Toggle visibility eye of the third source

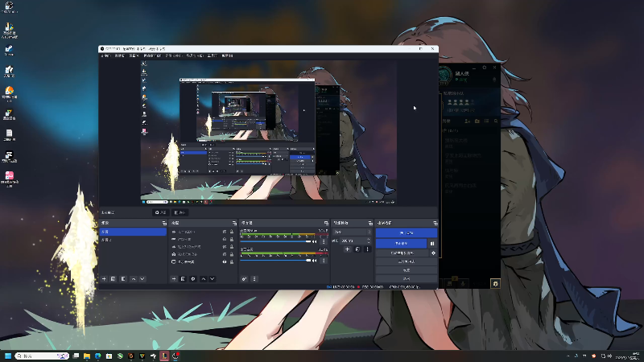225,247
